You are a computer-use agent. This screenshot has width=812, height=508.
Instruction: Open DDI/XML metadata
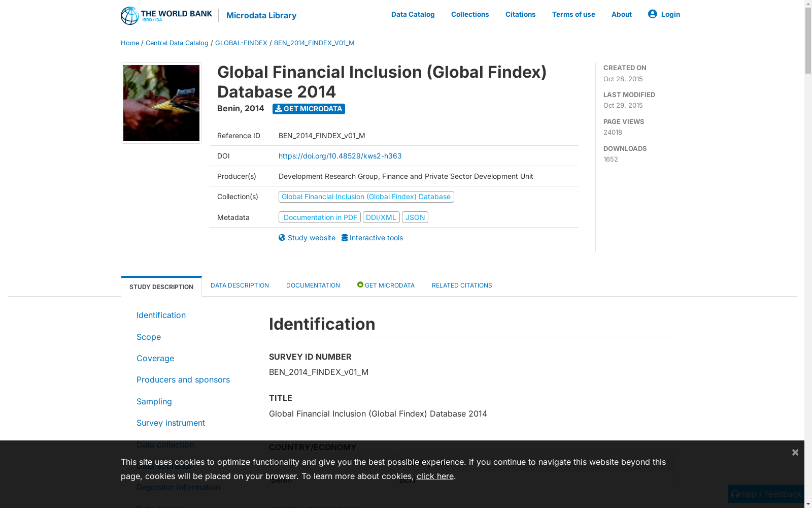point(381,217)
